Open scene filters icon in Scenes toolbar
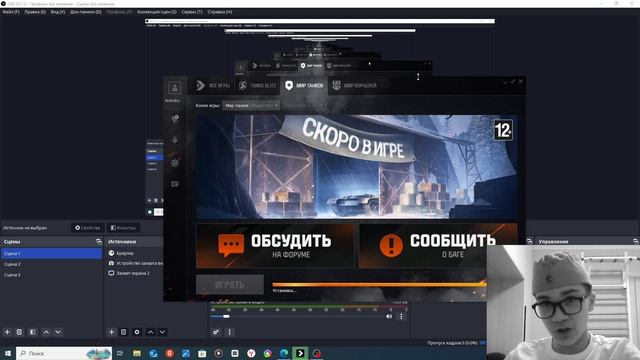This screenshot has height=360, width=640. (33, 332)
